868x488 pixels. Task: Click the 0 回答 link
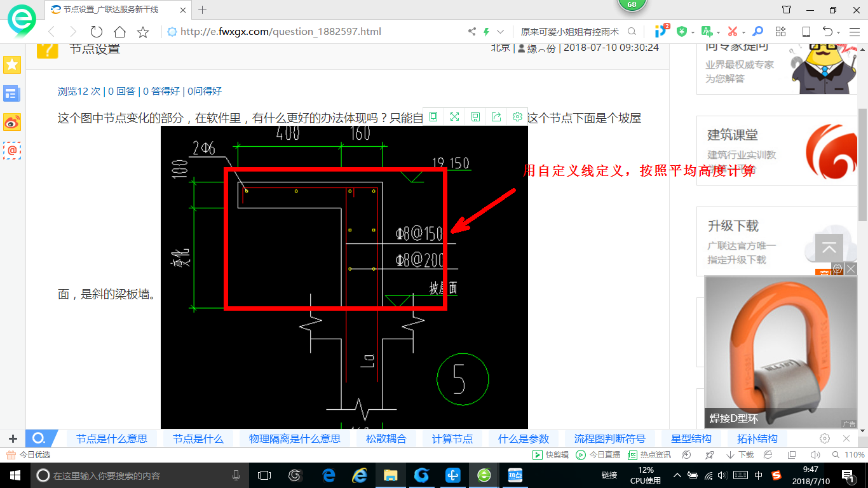point(121,91)
